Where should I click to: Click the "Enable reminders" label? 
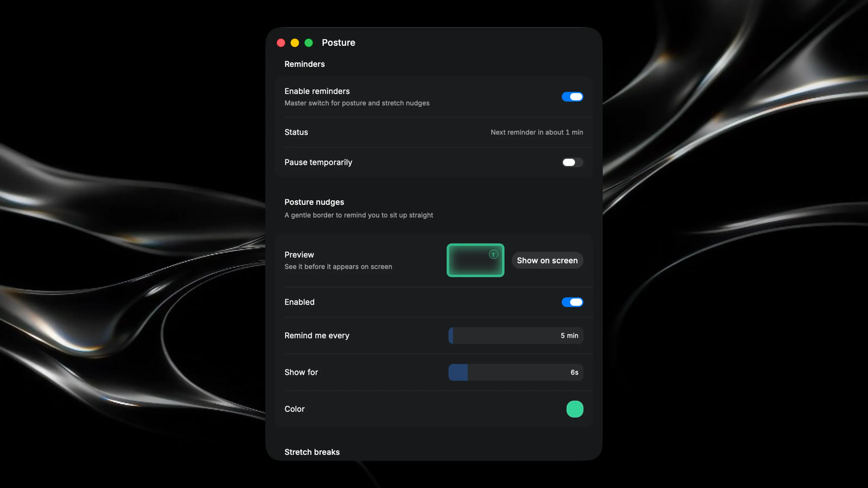[x=317, y=91]
